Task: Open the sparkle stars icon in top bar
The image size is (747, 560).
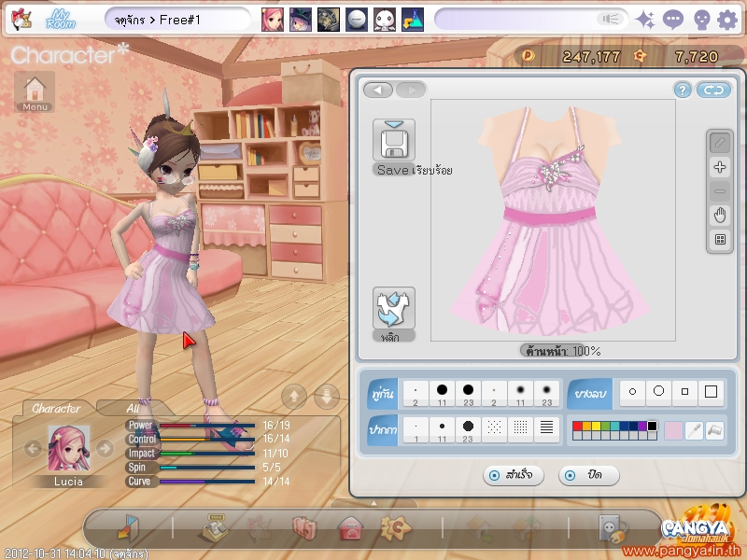Action: tap(645, 20)
